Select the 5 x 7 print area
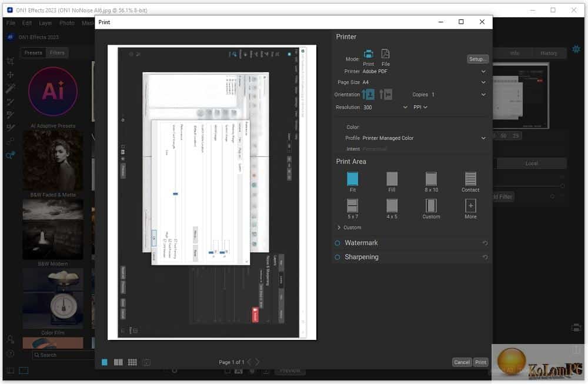Image resolution: width=588 pixels, height=384 pixels. (x=352, y=205)
